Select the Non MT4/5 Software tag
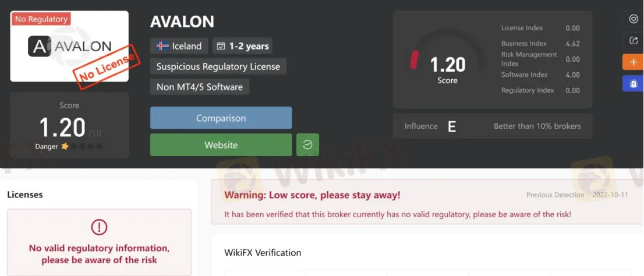Screen dimensions: 644x276 click(200, 87)
